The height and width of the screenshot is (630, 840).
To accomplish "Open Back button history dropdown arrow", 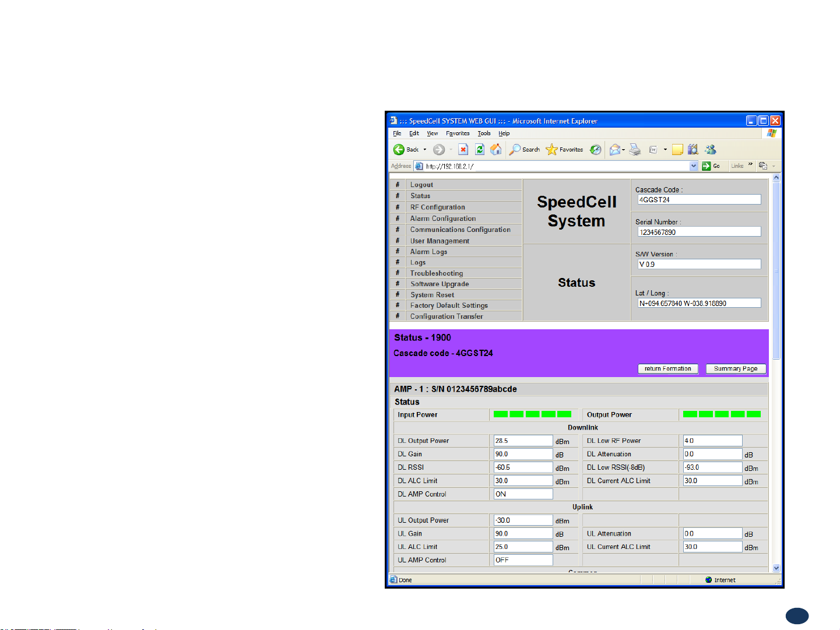I will (x=425, y=150).
